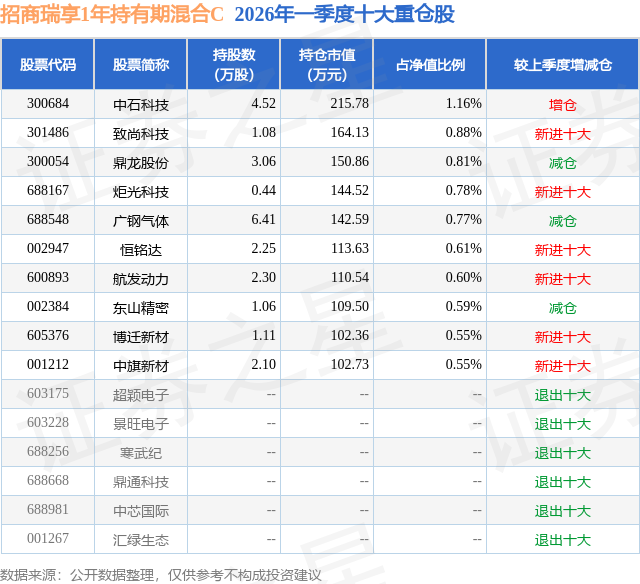Click the 215.78 market value cell
The height and width of the screenshot is (584, 640).
point(350,104)
